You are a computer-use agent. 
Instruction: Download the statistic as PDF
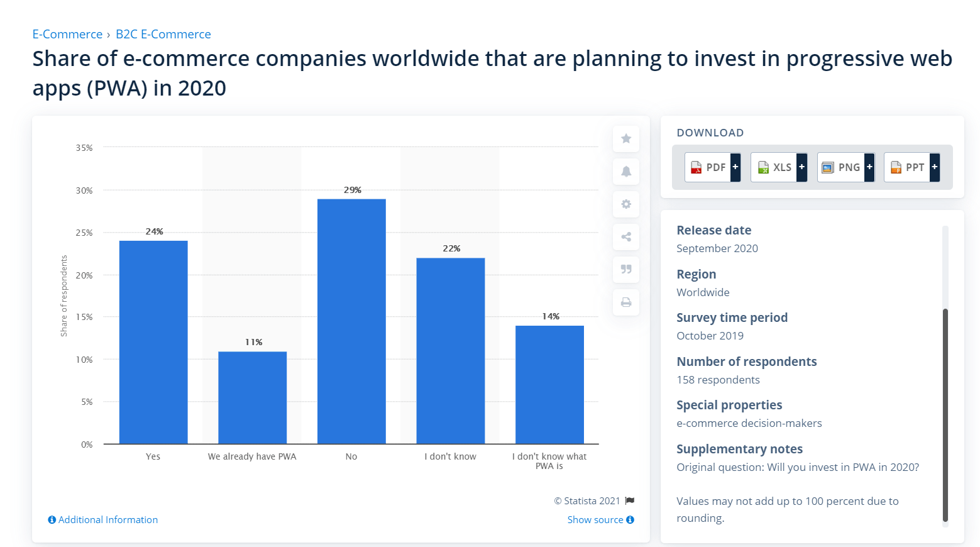tap(708, 167)
